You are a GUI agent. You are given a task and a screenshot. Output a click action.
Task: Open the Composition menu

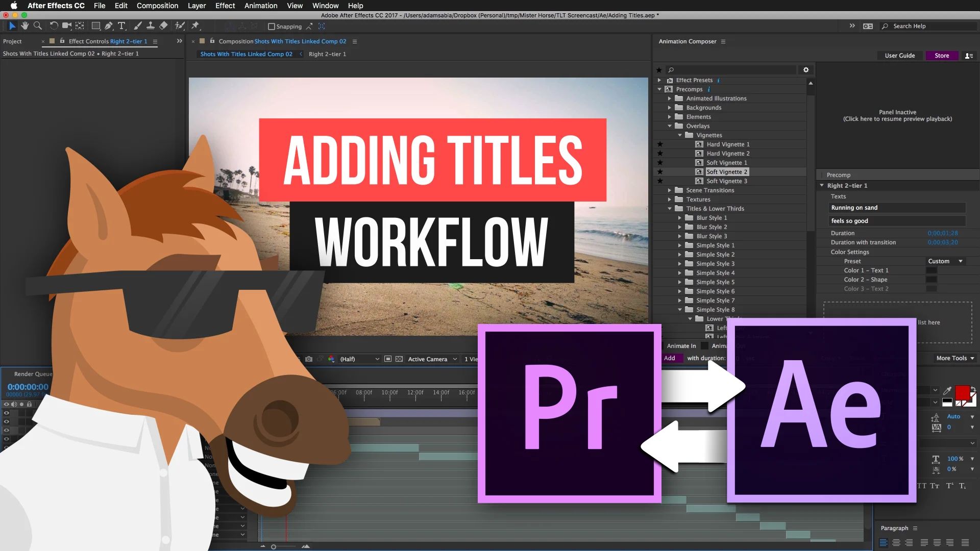[157, 6]
